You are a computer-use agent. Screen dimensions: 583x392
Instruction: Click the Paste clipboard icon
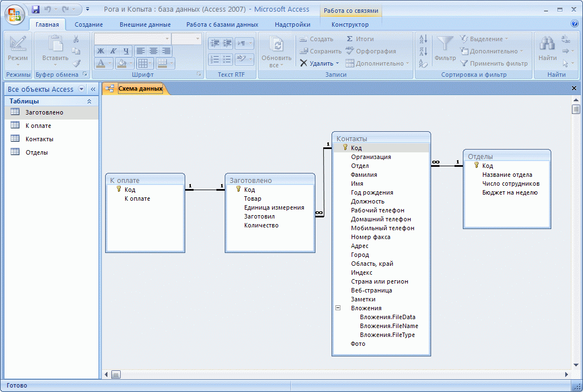(55, 44)
